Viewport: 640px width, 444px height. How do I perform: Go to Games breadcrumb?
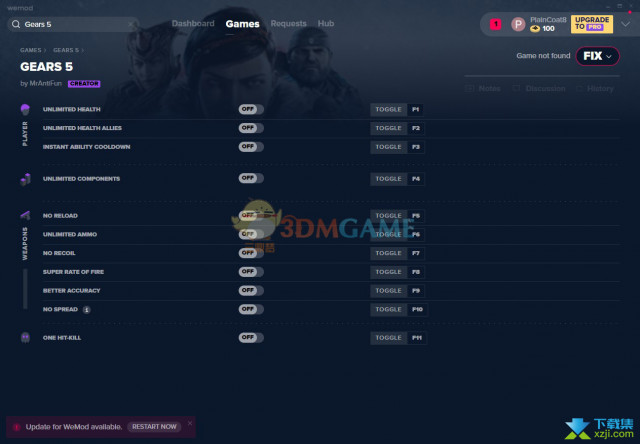click(31, 50)
